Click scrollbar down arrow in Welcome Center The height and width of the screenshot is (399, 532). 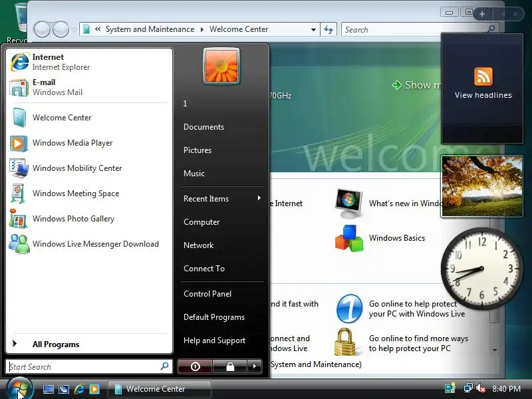494,350
